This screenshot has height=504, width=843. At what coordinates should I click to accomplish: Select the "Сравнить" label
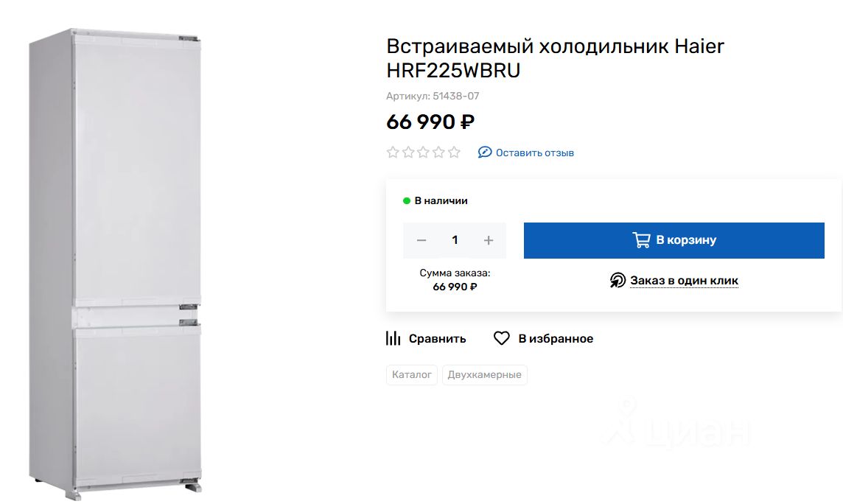pos(437,339)
